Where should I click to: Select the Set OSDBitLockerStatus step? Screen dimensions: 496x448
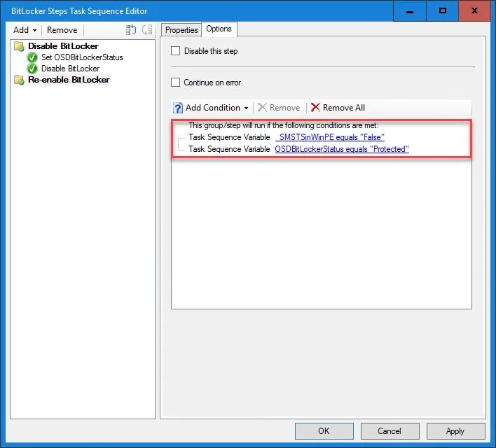point(82,57)
